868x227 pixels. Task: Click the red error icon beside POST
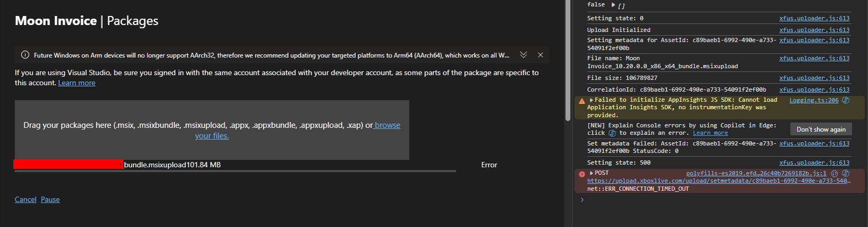point(582,174)
